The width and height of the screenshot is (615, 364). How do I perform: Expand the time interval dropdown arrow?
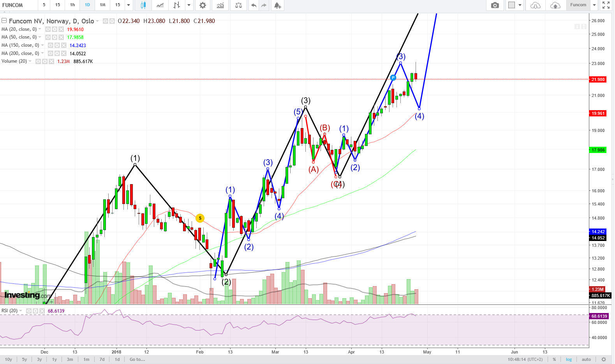[x=129, y=5]
